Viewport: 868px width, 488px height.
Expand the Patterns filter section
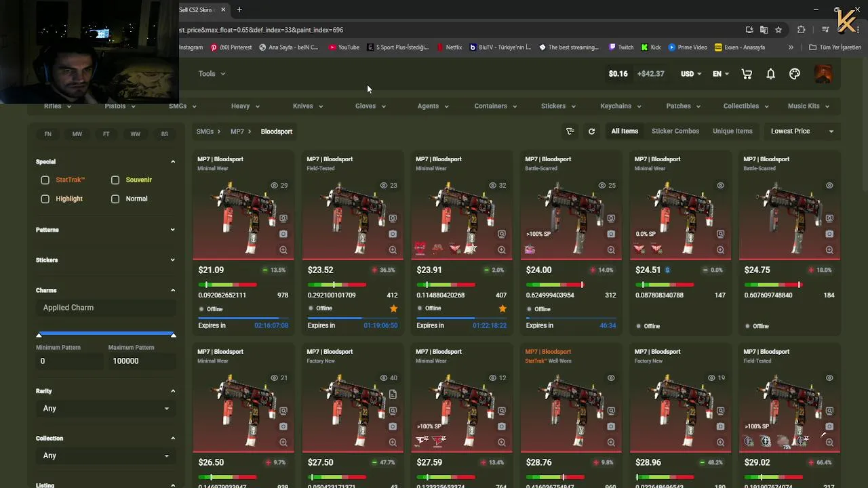pyautogui.click(x=172, y=230)
